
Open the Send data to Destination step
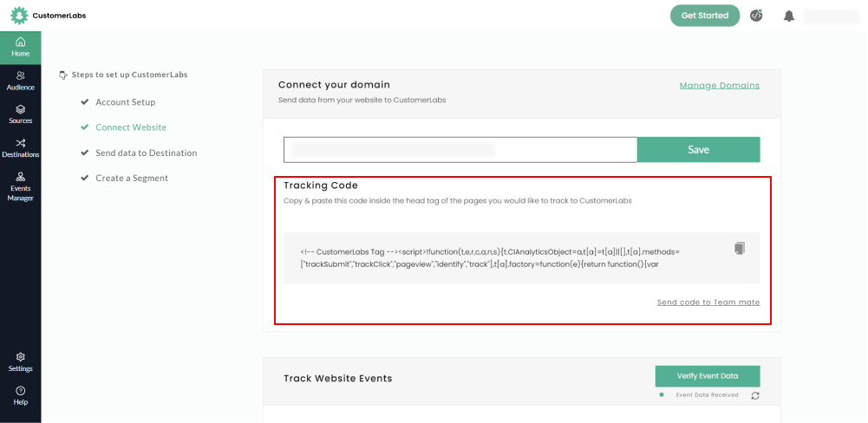pyautogui.click(x=146, y=153)
